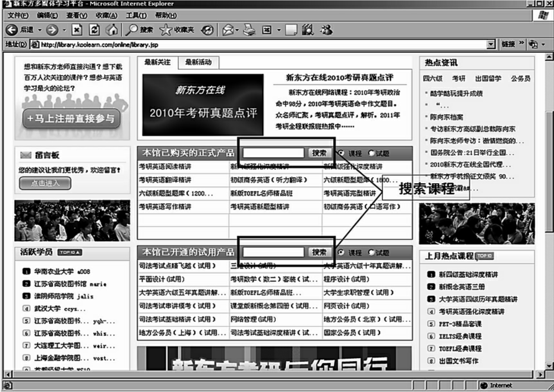Click the 2010年考研真题点评 banner image
The height and width of the screenshot is (392, 554).
[203, 105]
